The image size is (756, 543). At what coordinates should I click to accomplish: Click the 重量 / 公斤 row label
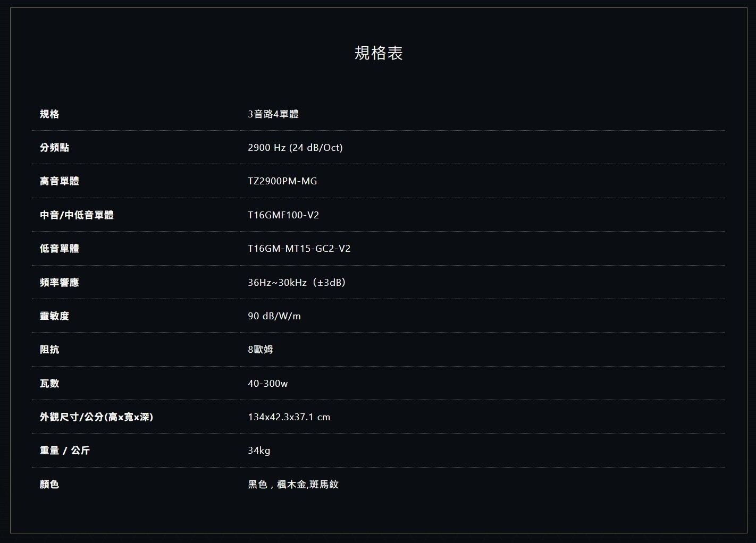(64, 451)
